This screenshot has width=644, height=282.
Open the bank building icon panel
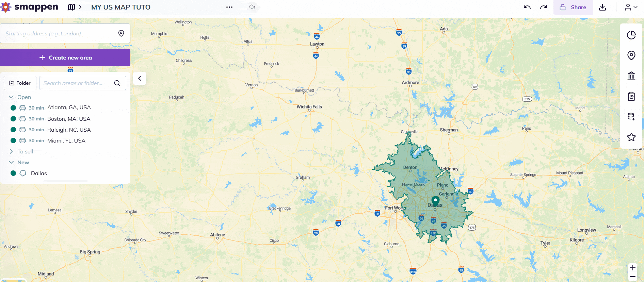pyautogui.click(x=631, y=76)
